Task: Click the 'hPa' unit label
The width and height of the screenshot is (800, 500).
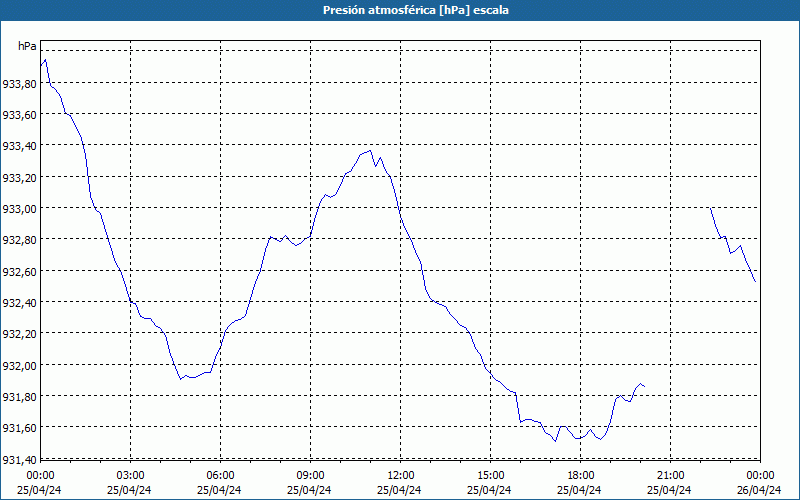Action: [27, 46]
